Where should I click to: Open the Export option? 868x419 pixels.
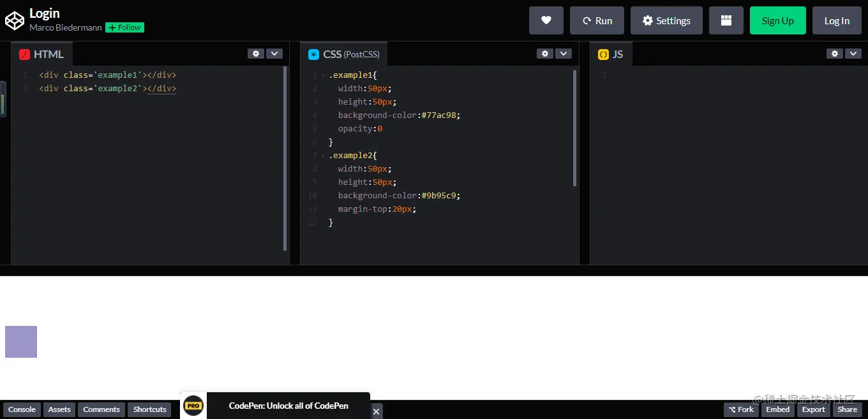814,409
